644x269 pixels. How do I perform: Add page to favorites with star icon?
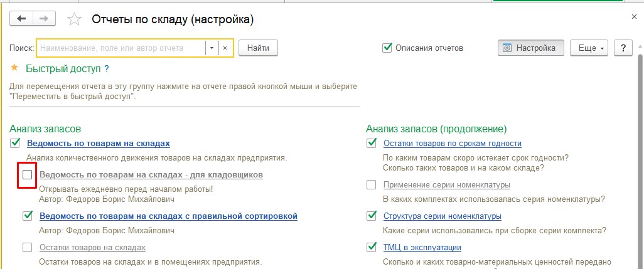tap(74, 19)
